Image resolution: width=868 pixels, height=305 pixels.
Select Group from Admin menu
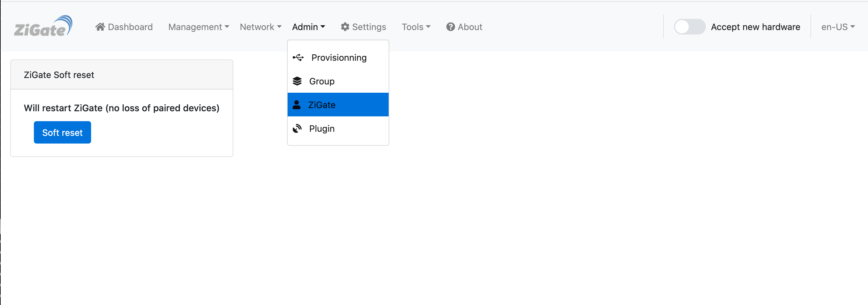338,81
